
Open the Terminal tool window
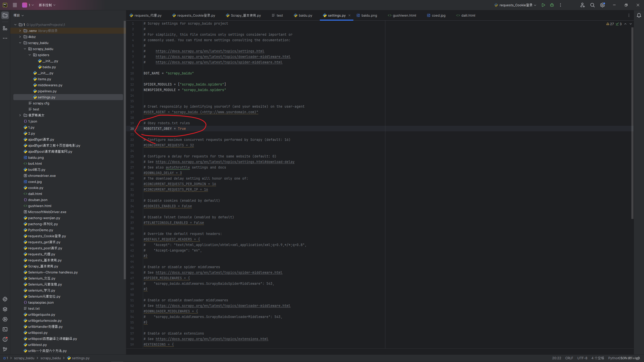(x=5, y=329)
